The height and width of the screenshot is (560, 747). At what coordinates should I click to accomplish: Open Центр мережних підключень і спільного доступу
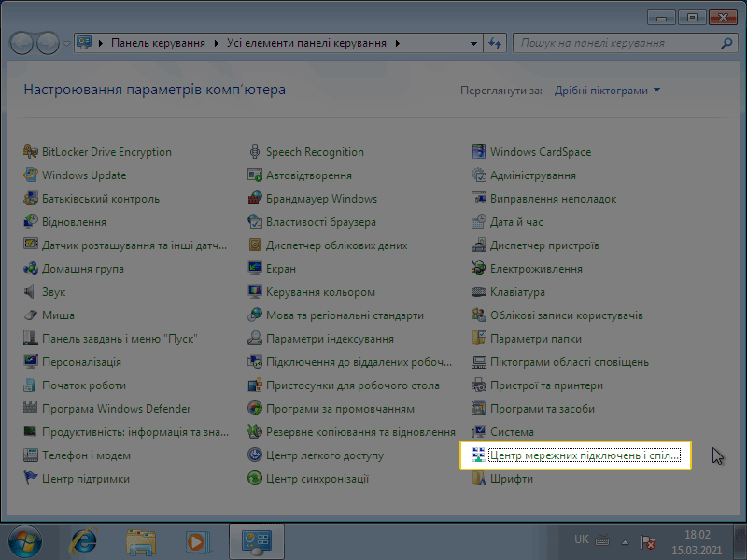click(x=584, y=455)
